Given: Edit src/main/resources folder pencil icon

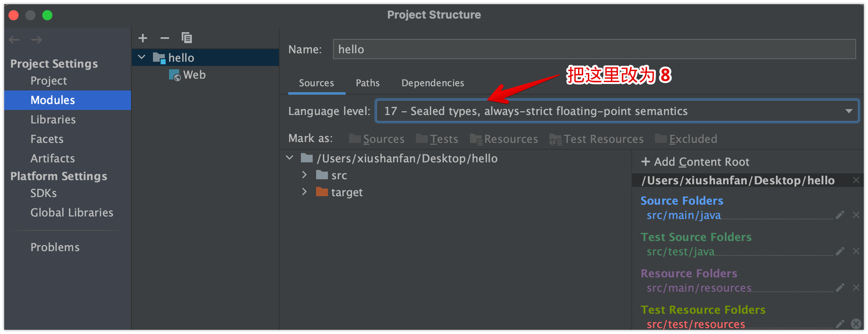Looking at the screenshot, I should 840,288.
